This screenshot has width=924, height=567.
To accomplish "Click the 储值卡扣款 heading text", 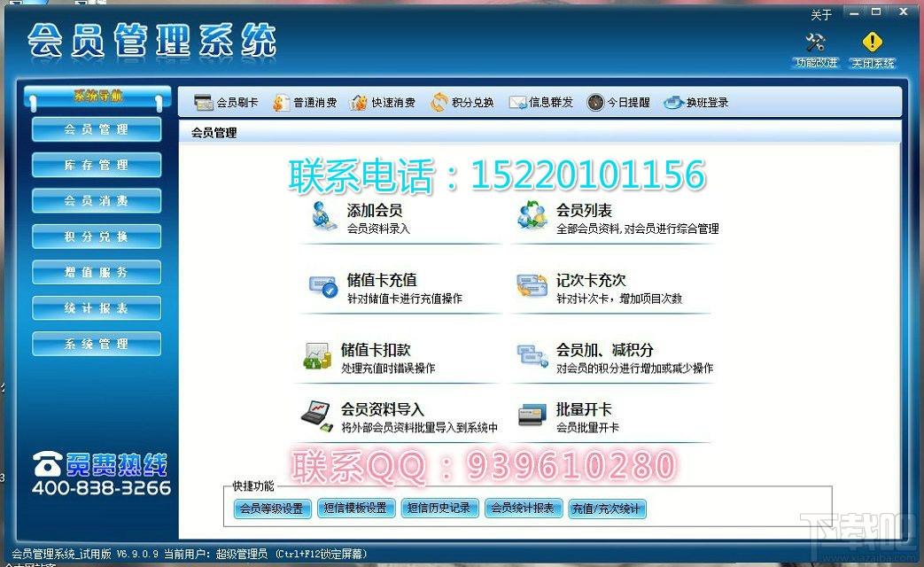I will click(376, 350).
